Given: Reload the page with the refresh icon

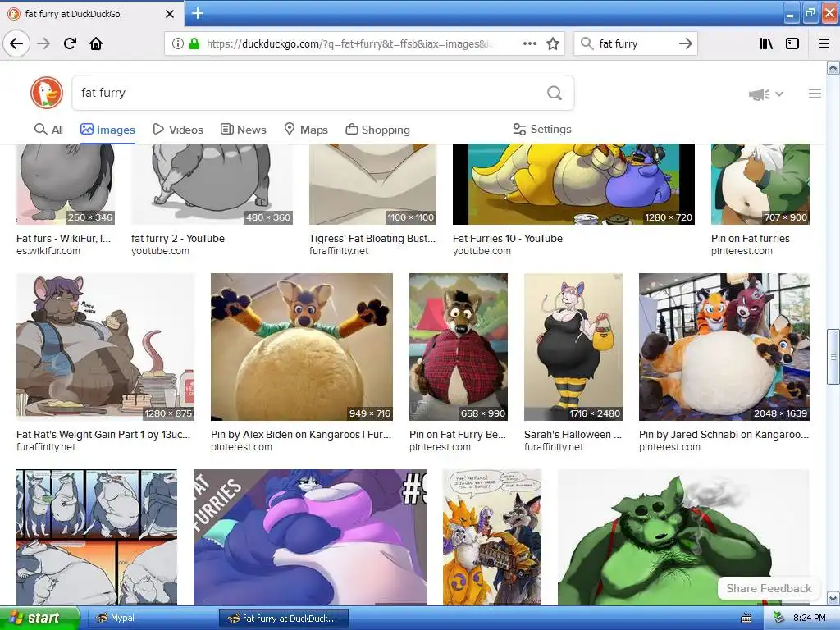Looking at the screenshot, I should (x=70, y=43).
